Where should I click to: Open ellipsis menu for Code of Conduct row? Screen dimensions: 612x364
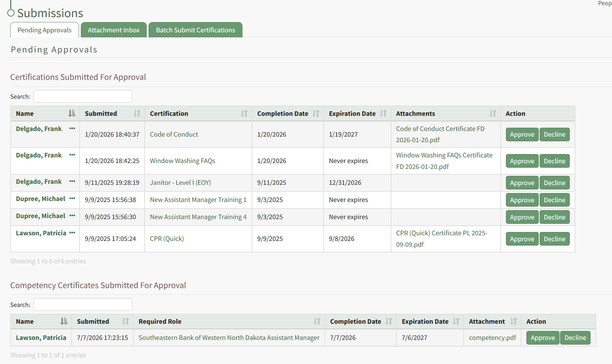72,128
